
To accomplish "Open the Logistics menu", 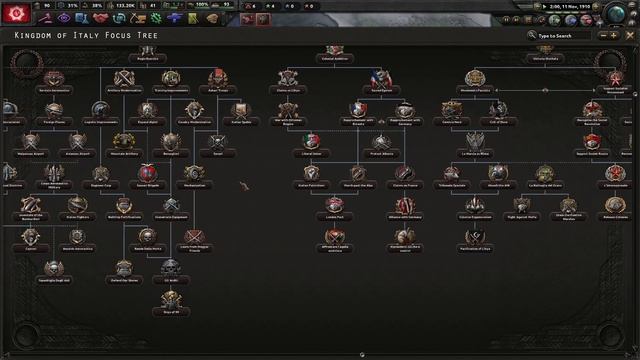I will (193, 18).
